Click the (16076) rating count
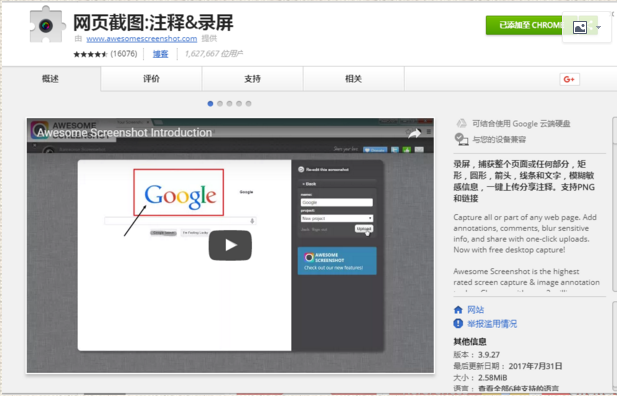Image resolution: width=617 pixels, height=396 pixels. (x=124, y=54)
